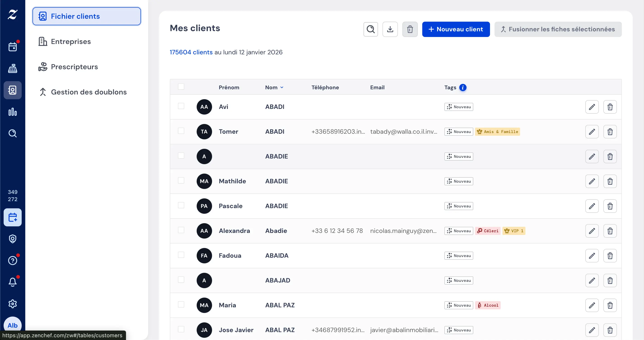Edit Tomer ABADI with pencil icon
The width and height of the screenshot is (644, 340).
point(592,131)
